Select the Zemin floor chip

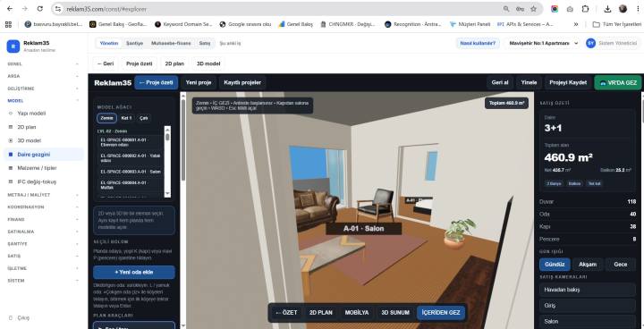(x=106, y=118)
